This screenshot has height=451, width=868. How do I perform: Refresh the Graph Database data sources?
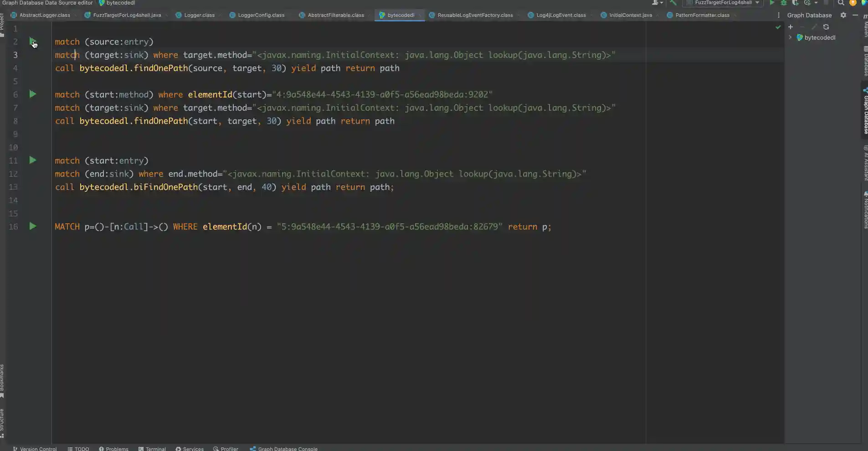[x=826, y=27]
